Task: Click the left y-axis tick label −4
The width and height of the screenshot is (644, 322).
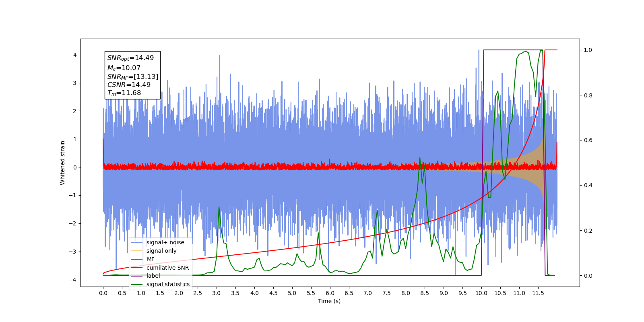Action: click(x=73, y=280)
